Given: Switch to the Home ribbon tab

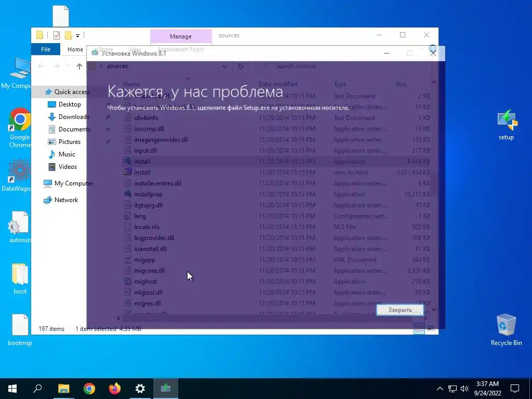Looking at the screenshot, I should [x=75, y=49].
